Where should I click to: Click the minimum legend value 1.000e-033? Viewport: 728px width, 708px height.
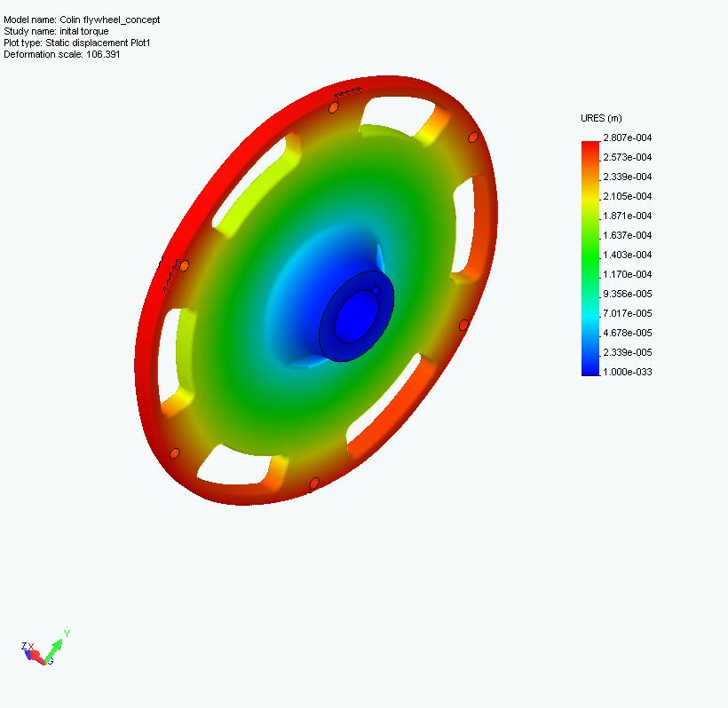(x=627, y=372)
